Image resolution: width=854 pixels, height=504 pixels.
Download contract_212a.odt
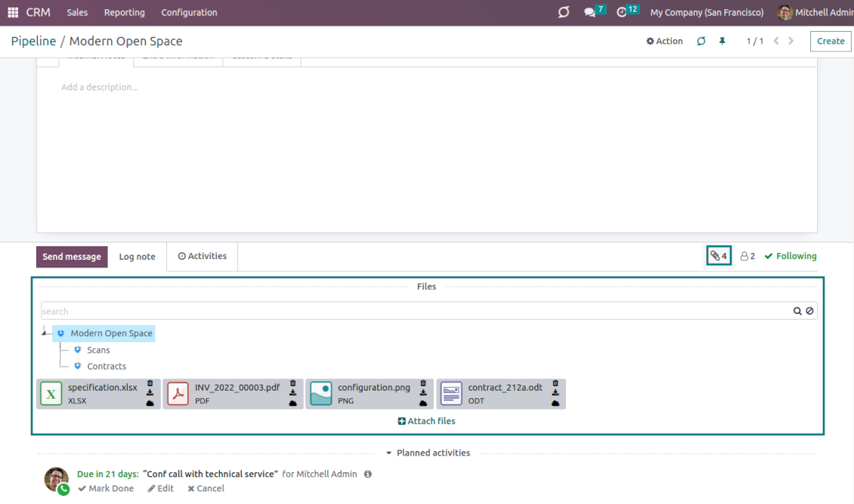point(555,392)
